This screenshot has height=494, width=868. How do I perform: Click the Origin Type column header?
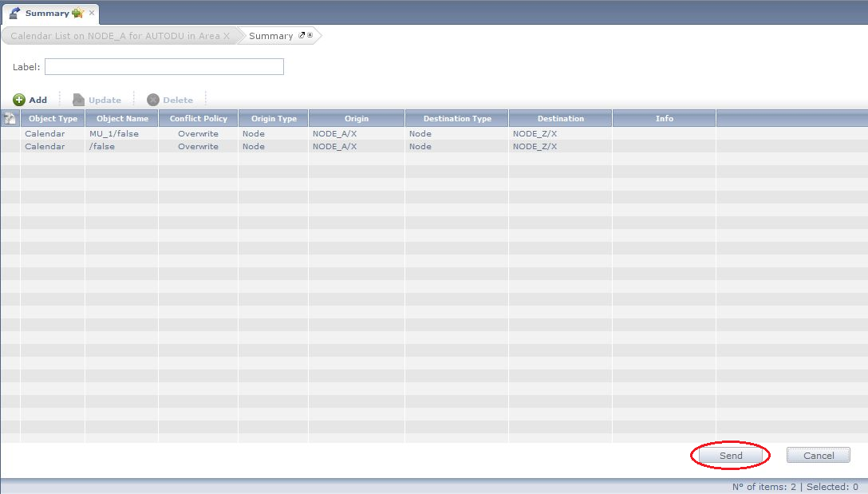(273, 117)
